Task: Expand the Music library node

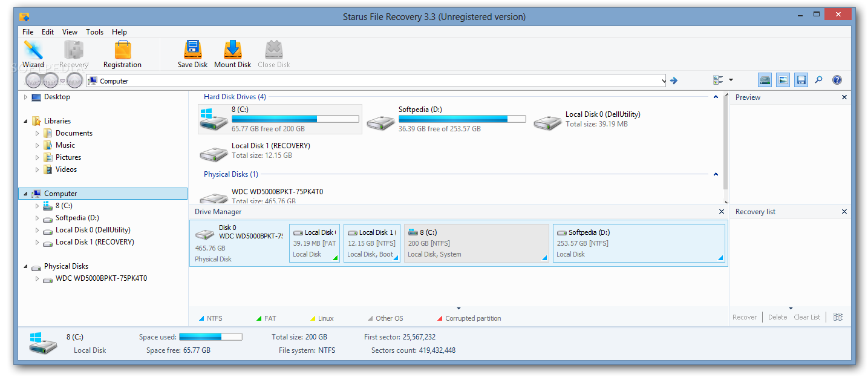Action: pyautogui.click(x=37, y=145)
